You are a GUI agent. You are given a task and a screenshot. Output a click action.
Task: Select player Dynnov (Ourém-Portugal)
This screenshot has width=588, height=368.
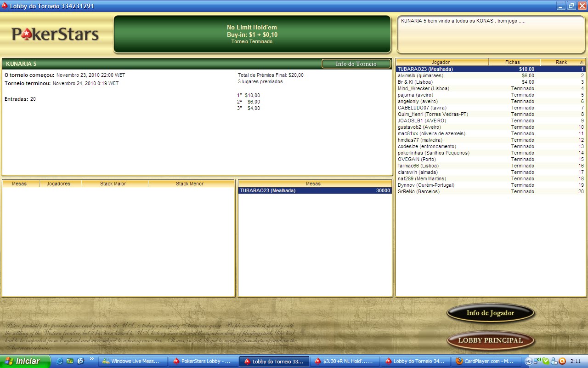coord(491,185)
